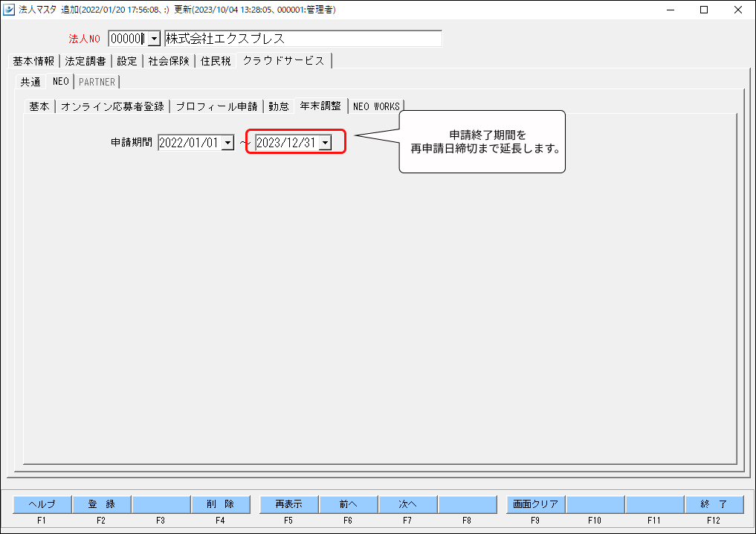Click the end date field 2023/12/31

(x=286, y=143)
